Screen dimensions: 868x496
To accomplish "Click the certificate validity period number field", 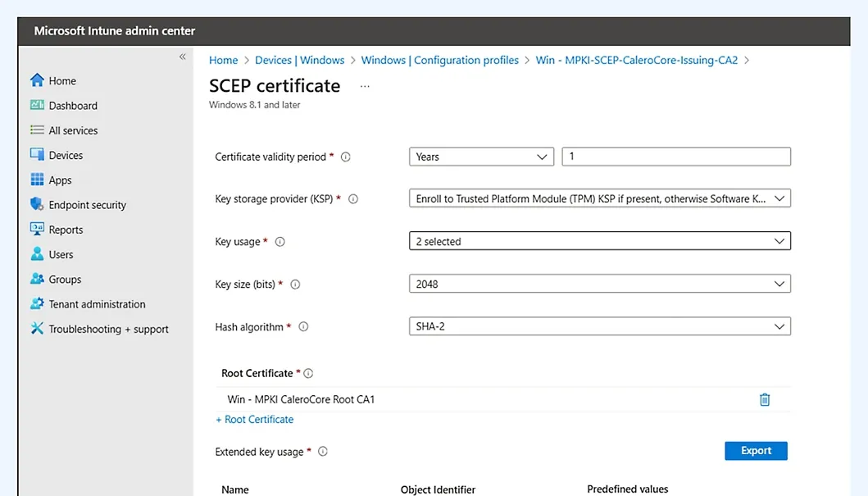I will pos(675,157).
